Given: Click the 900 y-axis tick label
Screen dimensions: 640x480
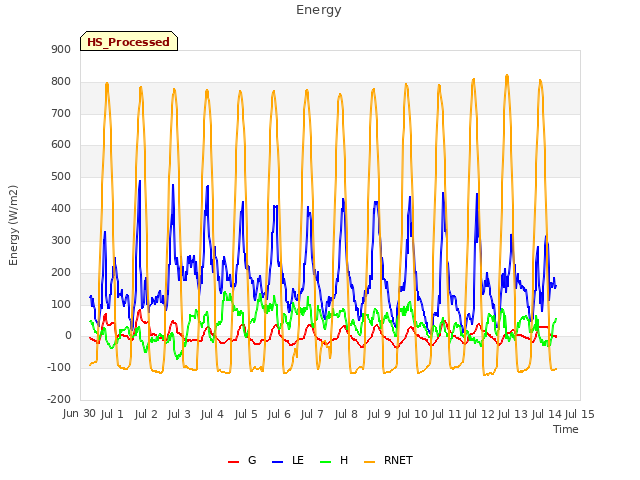Looking at the screenshot, I should (61, 49).
